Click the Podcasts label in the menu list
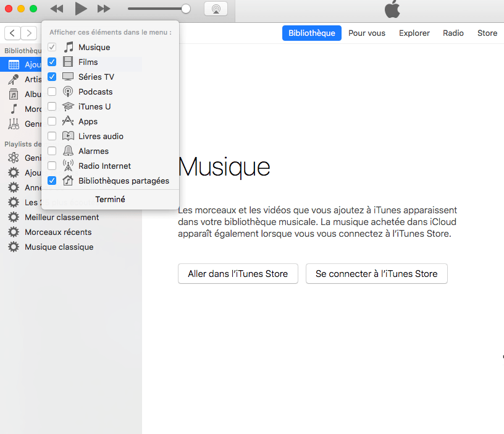 [x=96, y=91]
